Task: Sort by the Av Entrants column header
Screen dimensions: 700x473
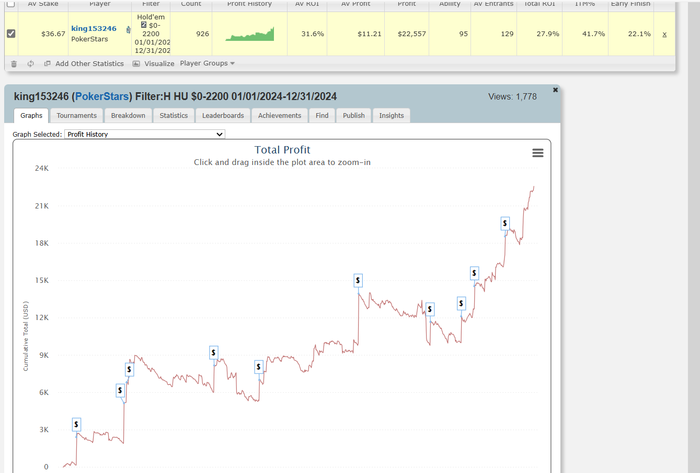Action: click(x=493, y=4)
